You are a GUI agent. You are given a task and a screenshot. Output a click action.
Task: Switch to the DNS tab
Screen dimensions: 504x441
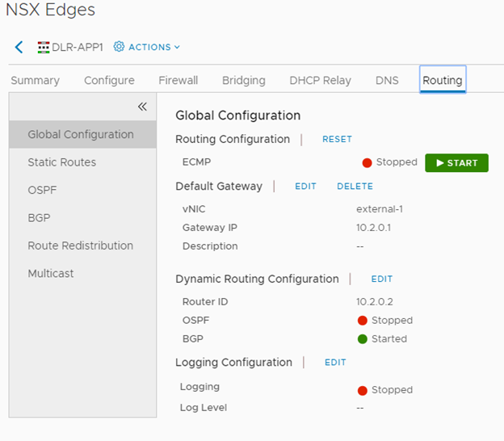coord(387,80)
